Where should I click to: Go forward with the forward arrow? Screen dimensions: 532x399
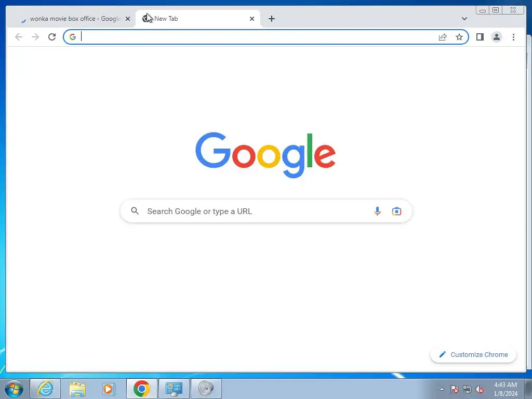pyautogui.click(x=35, y=37)
